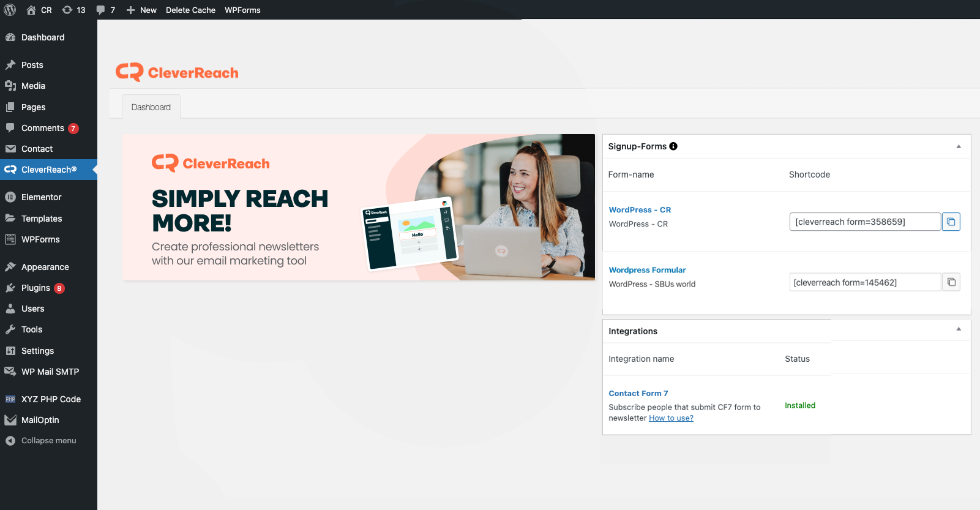Click the WP Mail SMTP icon

pos(10,372)
